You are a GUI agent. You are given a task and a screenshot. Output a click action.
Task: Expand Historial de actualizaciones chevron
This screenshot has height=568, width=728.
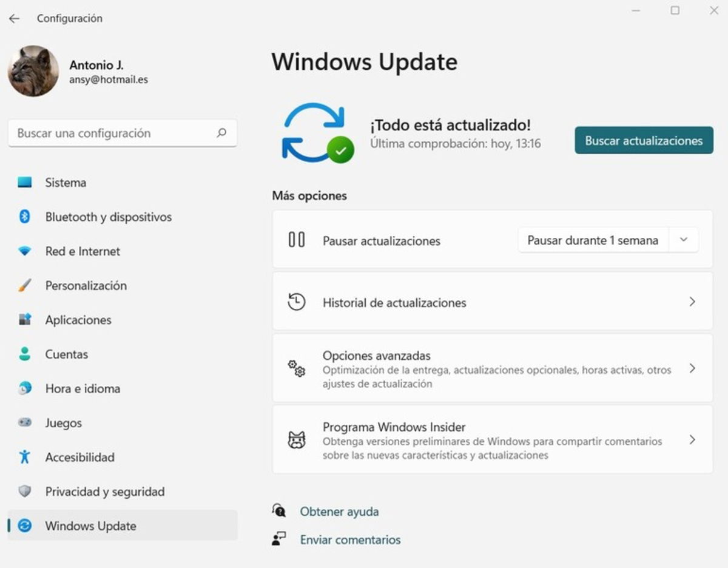coord(692,302)
